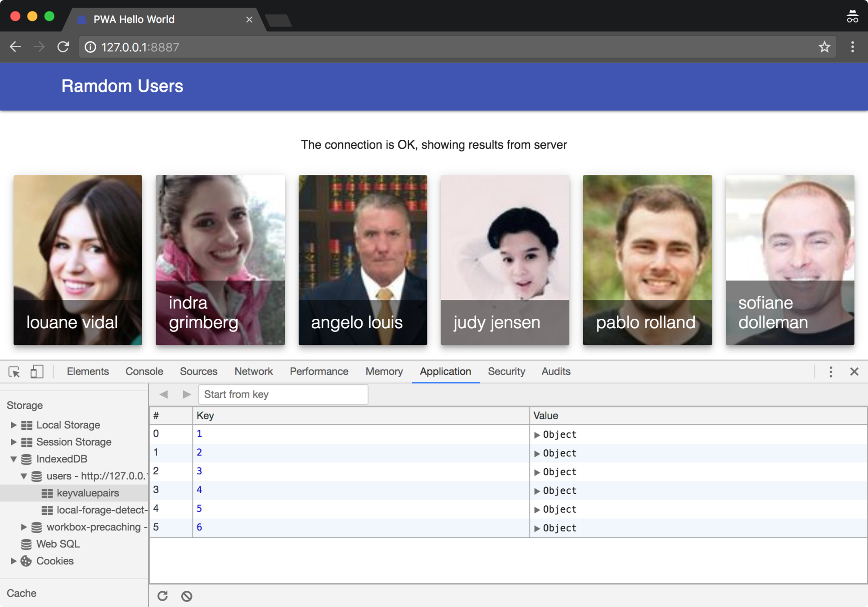This screenshot has width=868, height=607.
Task: Open the Console tab
Action: tap(144, 371)
